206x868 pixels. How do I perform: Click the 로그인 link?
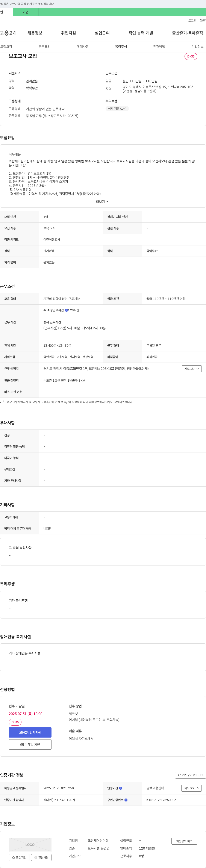192,21
